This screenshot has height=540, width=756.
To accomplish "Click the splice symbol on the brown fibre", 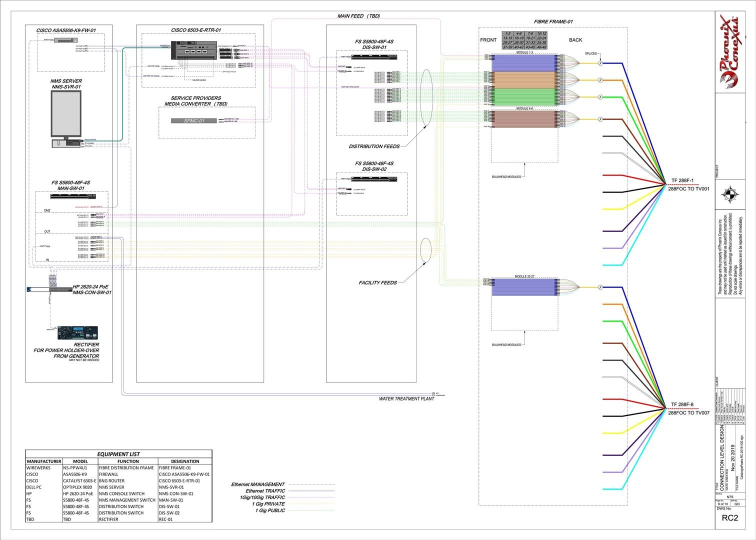I will click(x=600, y=119).
